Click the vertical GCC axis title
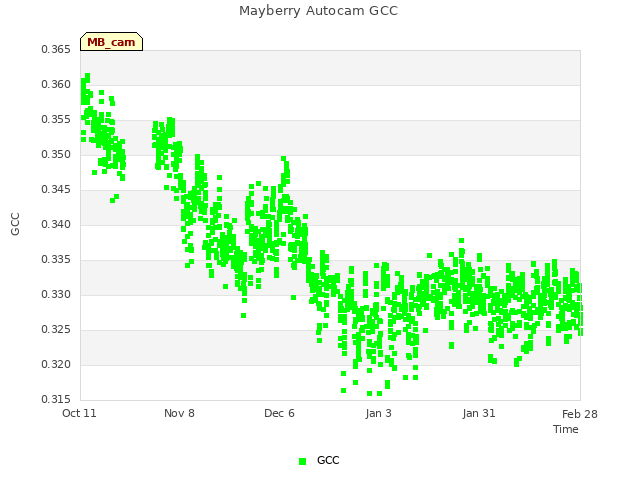This screenshot has width=640, height=480. [x=15, y=224]
